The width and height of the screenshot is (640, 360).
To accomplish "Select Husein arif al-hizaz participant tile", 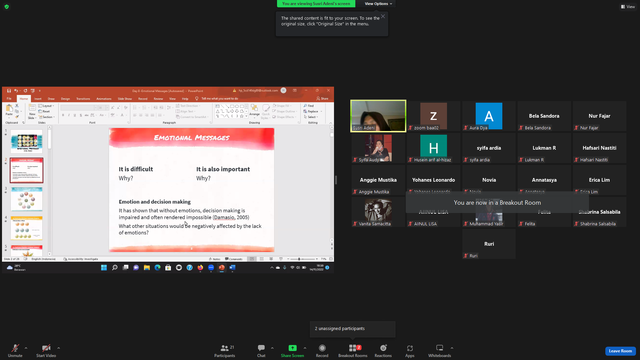I will (x=433, y=148).
